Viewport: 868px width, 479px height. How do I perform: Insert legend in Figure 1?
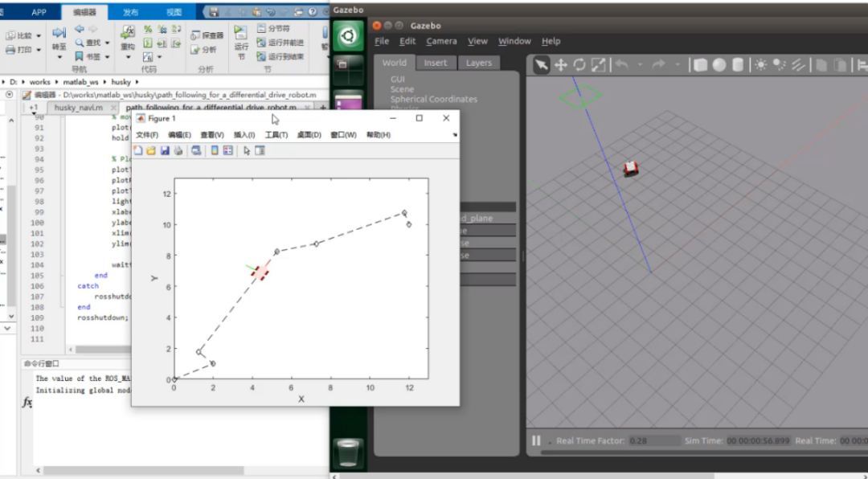228,150
